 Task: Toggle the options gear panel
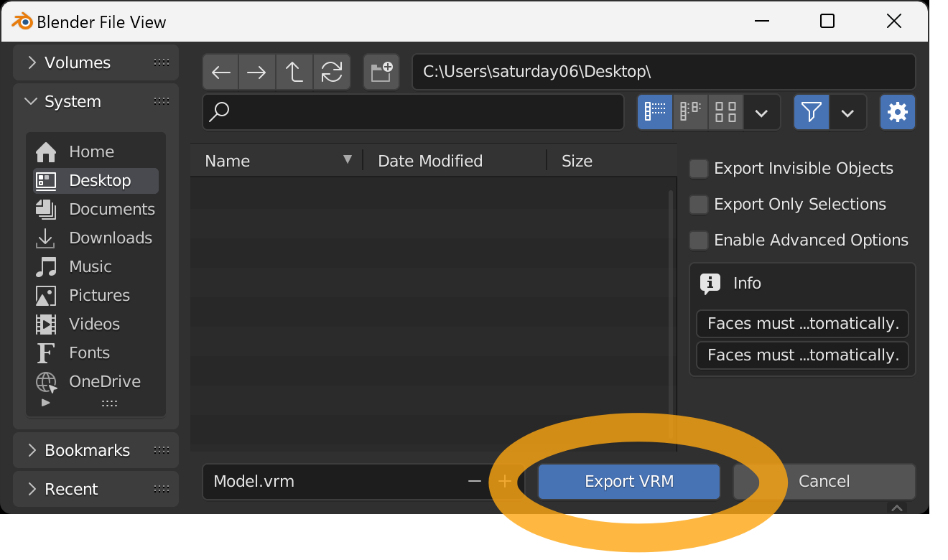898,112
